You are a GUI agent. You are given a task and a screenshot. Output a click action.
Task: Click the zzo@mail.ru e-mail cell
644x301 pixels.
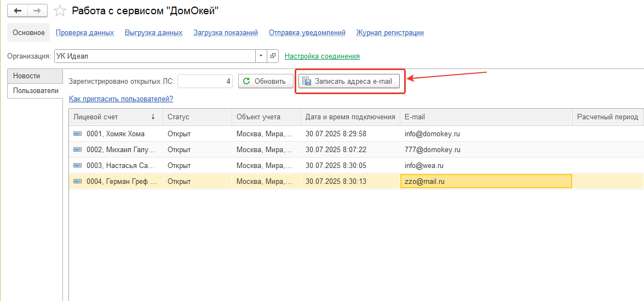click(x=486, y=181)
